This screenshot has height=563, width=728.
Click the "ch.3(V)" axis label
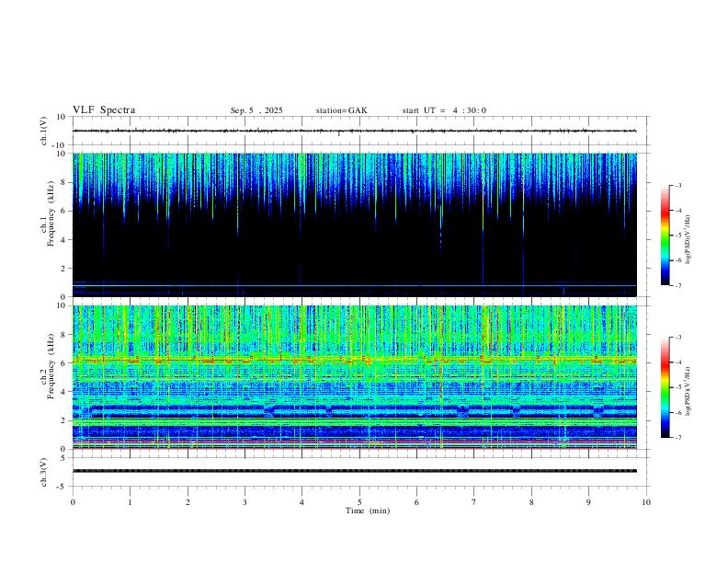pos(44,472)
